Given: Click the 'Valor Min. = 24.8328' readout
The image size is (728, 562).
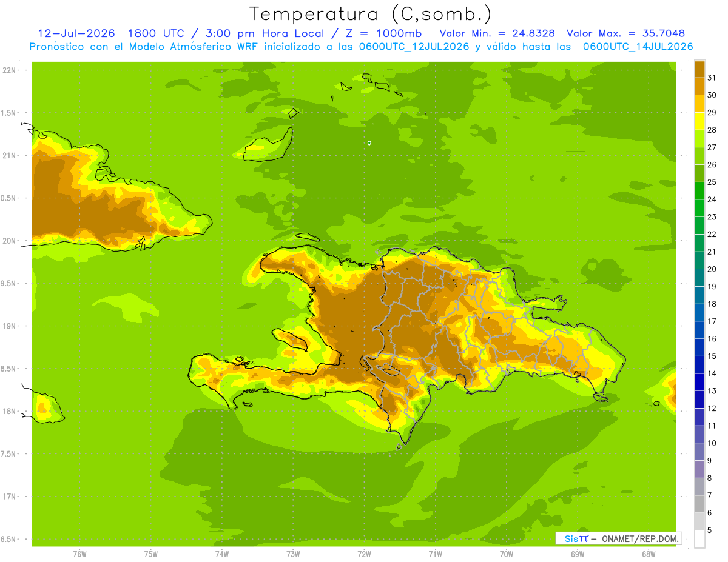Looking at the screenshot, I should [x=497, y=33].
